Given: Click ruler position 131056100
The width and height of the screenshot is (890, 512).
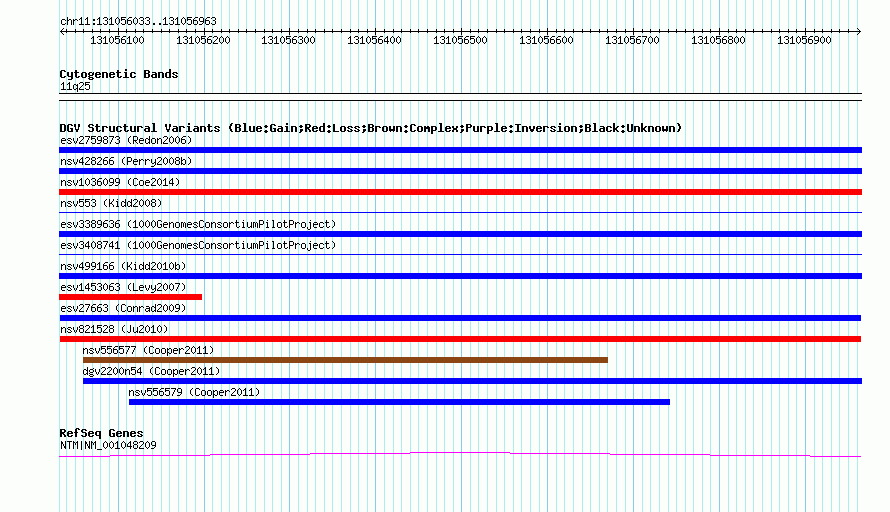Looking at the screenshot, I should coord(117,40).
